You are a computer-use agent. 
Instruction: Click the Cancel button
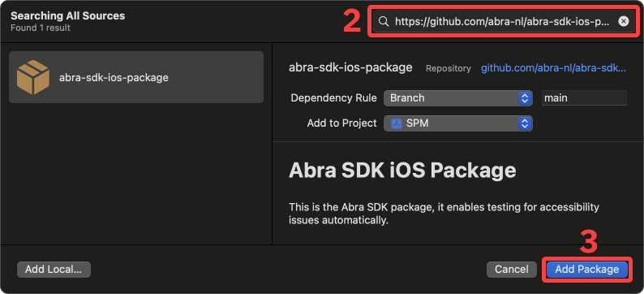tap(511, 270)
